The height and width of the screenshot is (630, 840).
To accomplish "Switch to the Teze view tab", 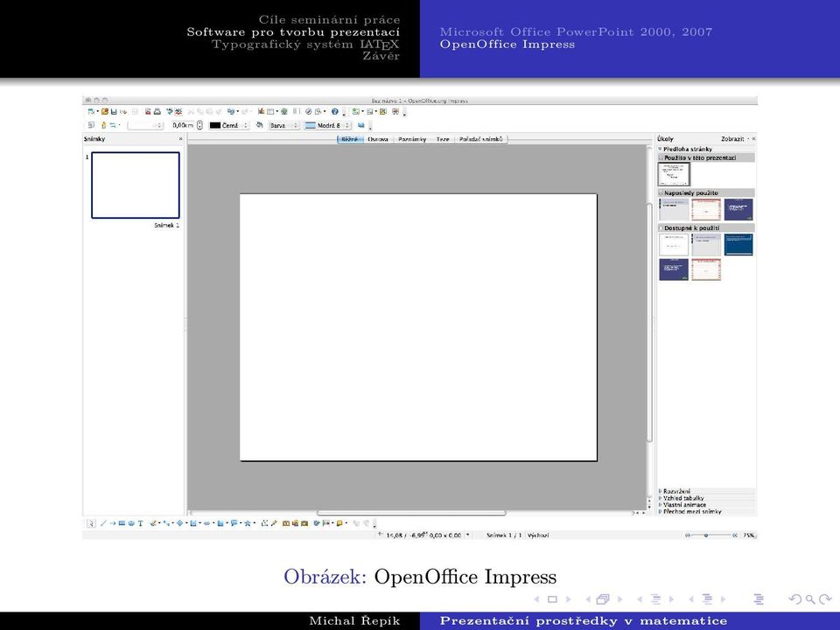I will 443,139.
